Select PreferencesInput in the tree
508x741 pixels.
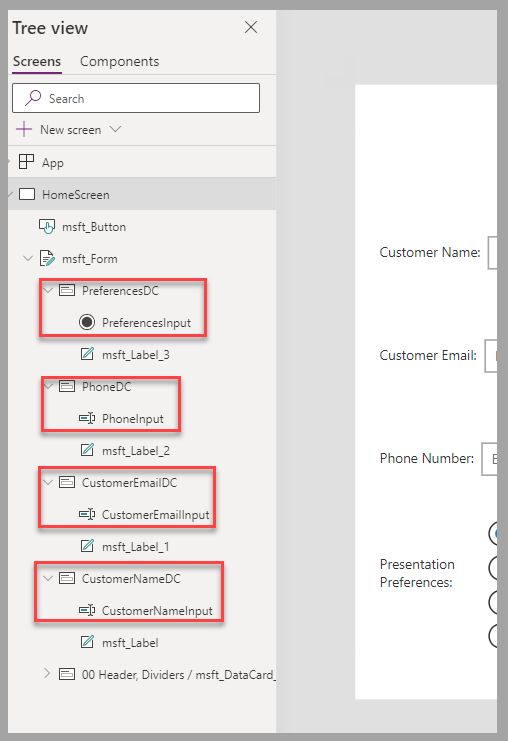pyautogui.click(x=146, y=323)
